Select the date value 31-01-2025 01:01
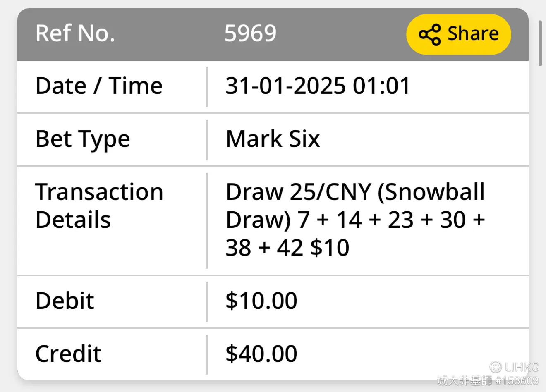 pyautogui.click(x=318, y=86)
